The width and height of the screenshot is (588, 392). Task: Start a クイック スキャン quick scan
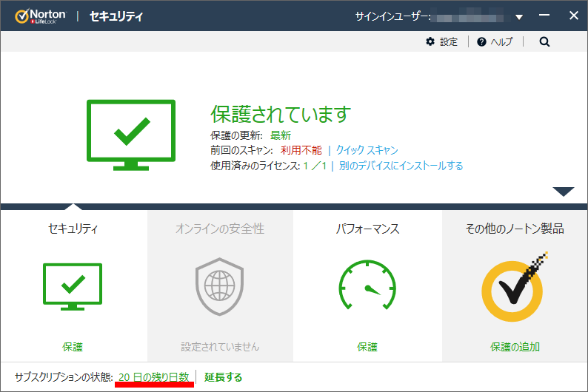click(x=367, y=150)
